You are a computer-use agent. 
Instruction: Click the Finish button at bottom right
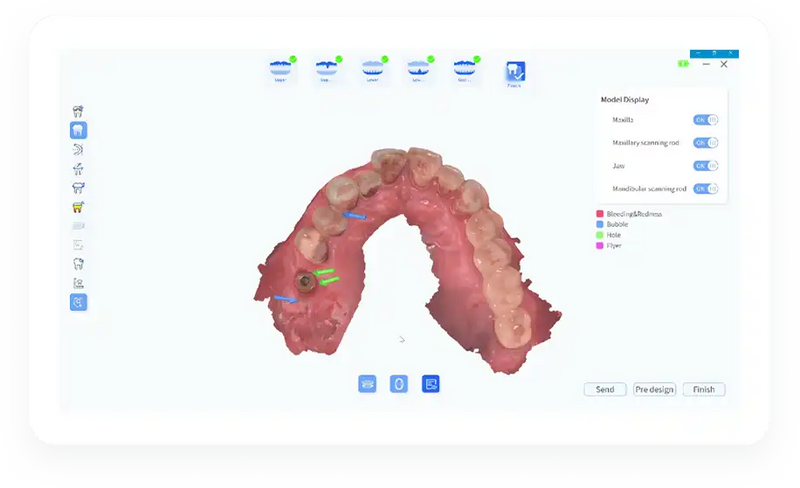(704, 389)
